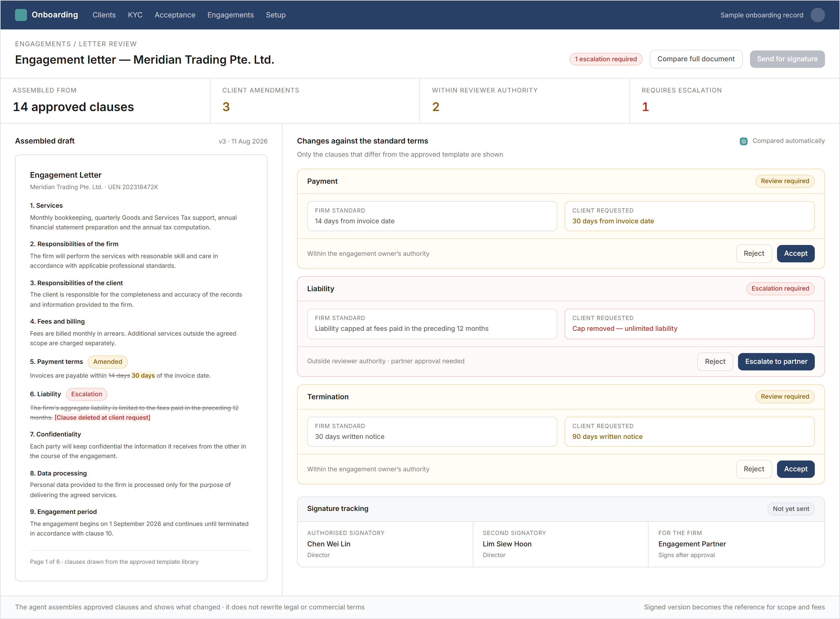Screen dimensions: 840x619
Task: Click the '4. Fees and billing' heading
Action: coord(57,322)
